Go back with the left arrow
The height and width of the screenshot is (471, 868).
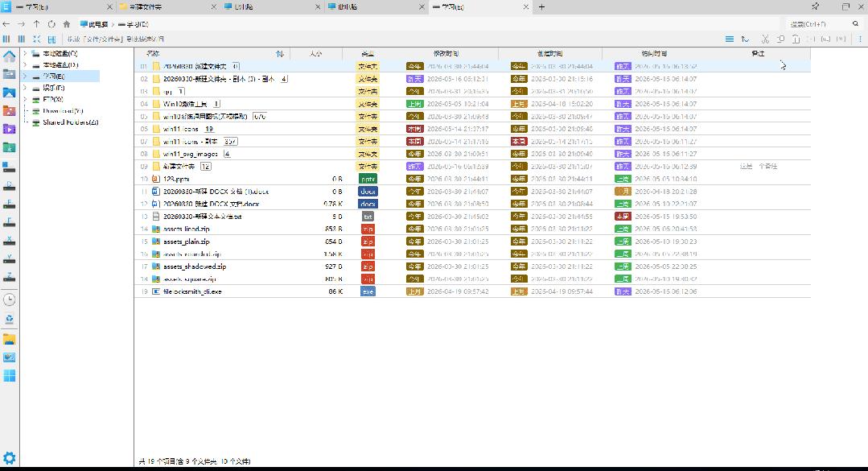6,24
